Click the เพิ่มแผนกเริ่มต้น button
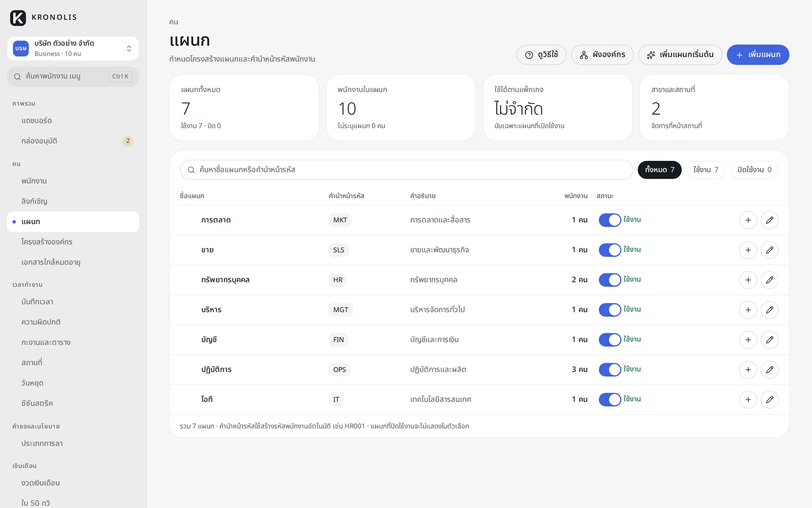 [x=680, y=55]
